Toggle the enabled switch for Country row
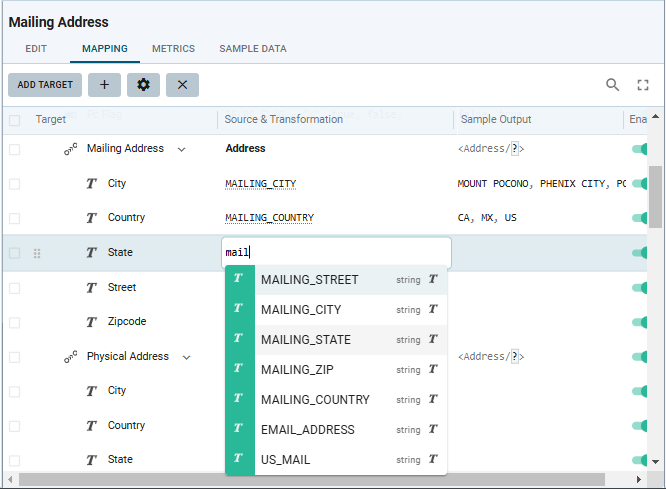Screen dimensions: 666x489 639,218
